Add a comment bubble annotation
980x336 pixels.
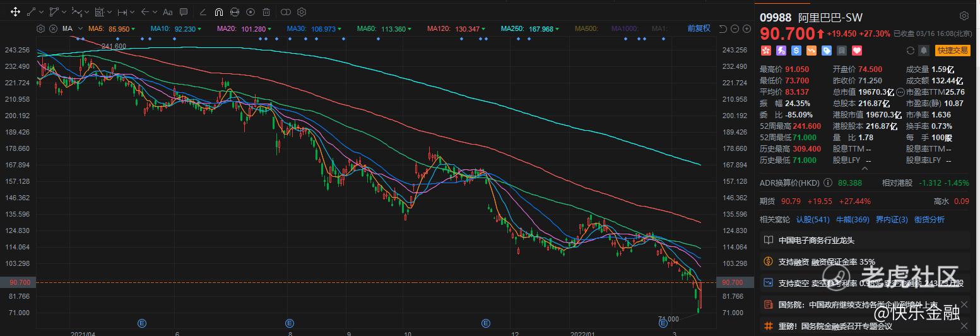[x=184, y=11]
